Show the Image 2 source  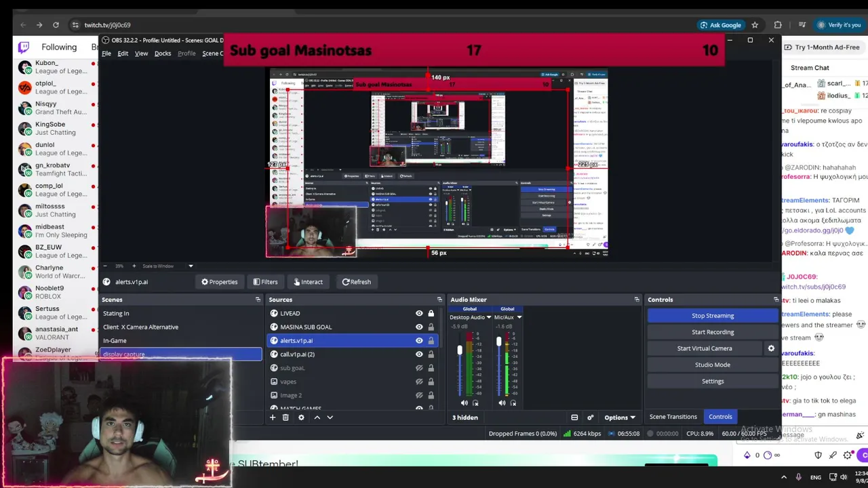pos(419,395)
